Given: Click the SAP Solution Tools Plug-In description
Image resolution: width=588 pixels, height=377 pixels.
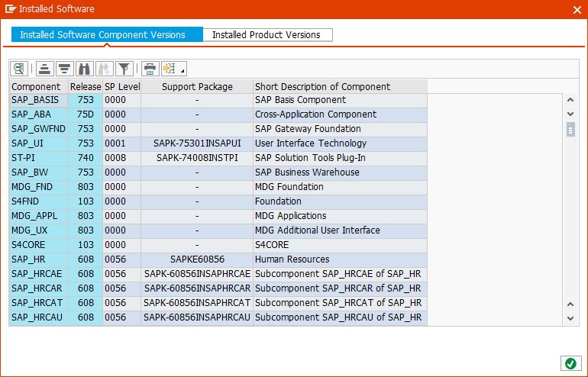Looking at the screenshot, I should [x=340, y=158].
